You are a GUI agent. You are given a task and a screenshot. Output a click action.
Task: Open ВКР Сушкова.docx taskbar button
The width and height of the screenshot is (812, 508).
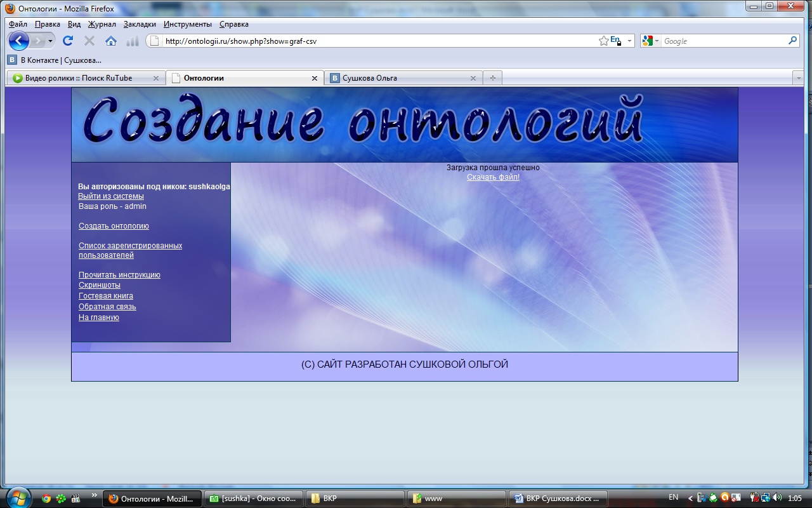tap(558, 498)
